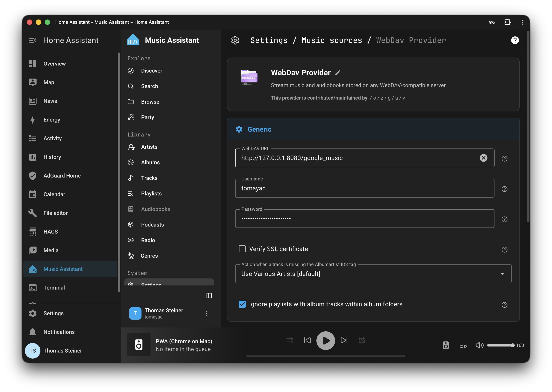
Task: Open Browse in Music Assistant
Action: point(169,102)
